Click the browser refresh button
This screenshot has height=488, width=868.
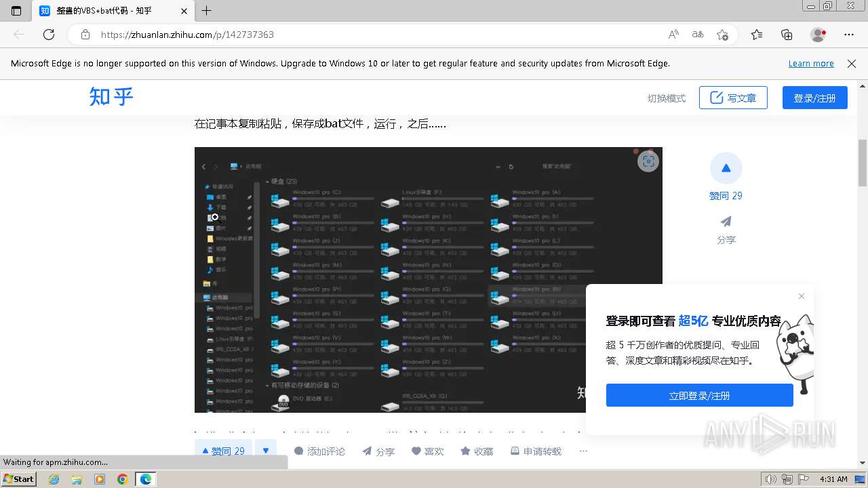tap(49, 35)
